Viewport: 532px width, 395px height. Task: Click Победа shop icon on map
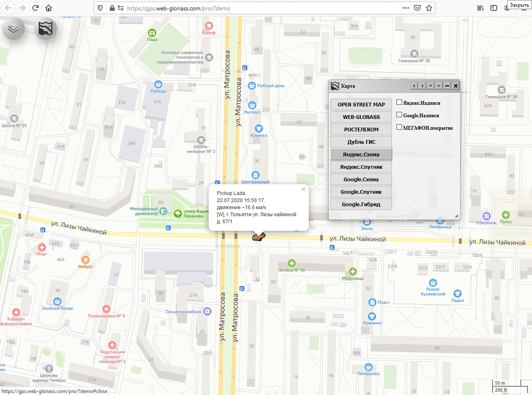[158, 84]
